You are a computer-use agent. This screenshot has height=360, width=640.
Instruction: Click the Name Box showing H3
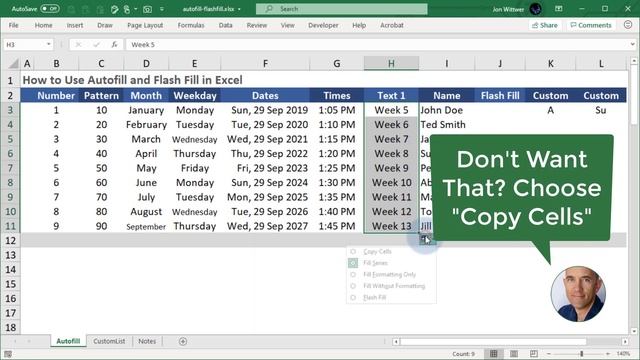click(x=24, y=44)
